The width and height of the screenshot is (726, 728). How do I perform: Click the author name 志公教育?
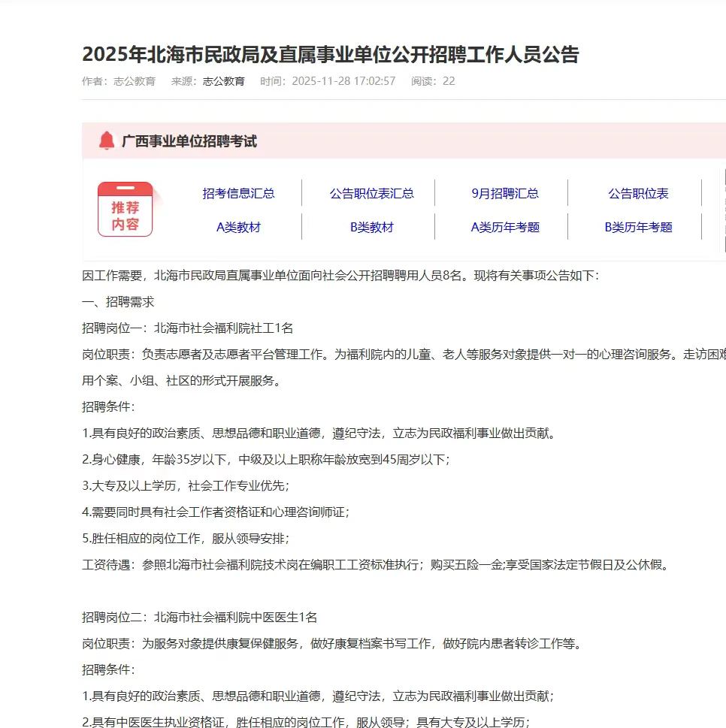click(x=132, y=82)
